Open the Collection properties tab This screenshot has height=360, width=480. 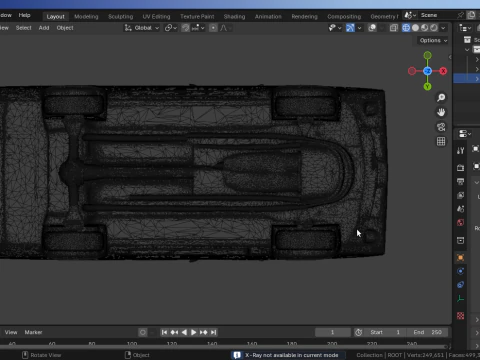460,240
